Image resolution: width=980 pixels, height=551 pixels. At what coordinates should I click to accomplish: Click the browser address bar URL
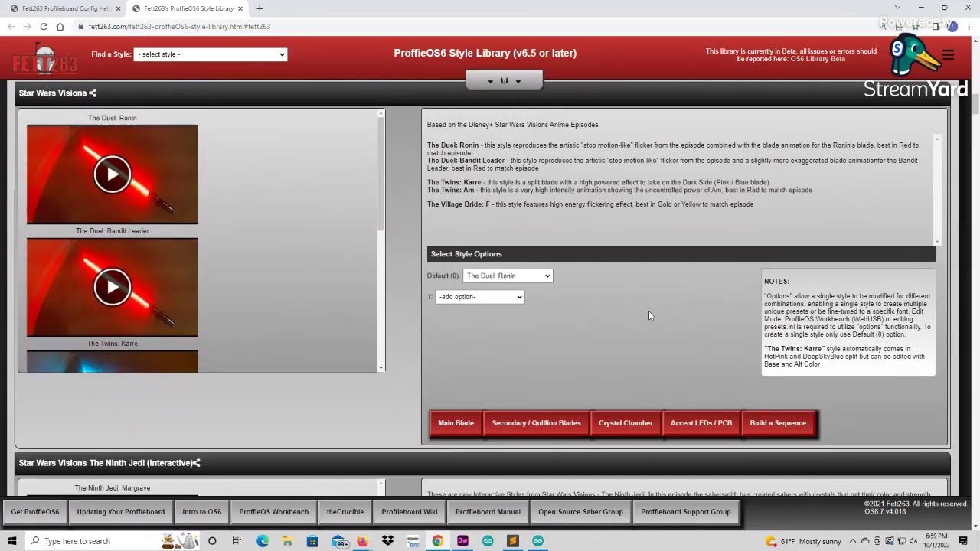pyautogui.click(x=179, y=26)
